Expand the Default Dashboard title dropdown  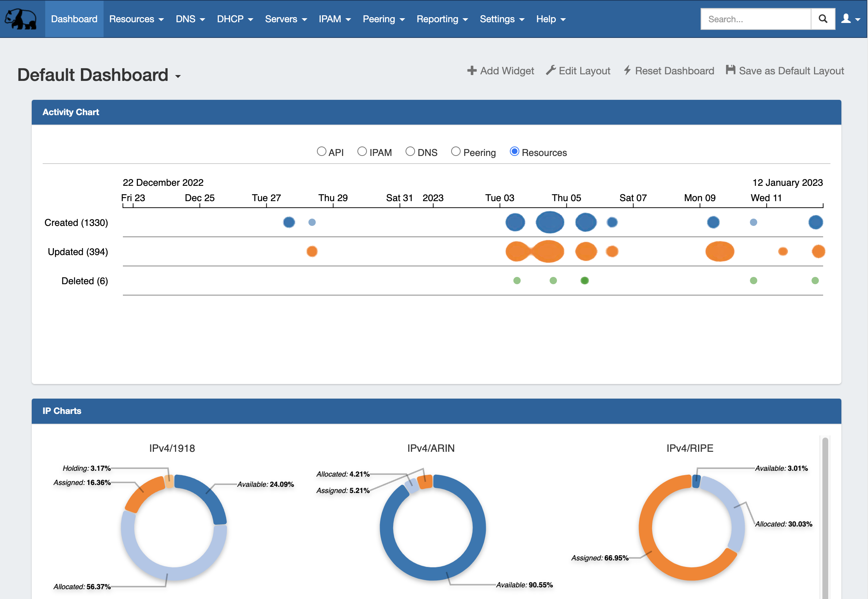click(178, 76)
